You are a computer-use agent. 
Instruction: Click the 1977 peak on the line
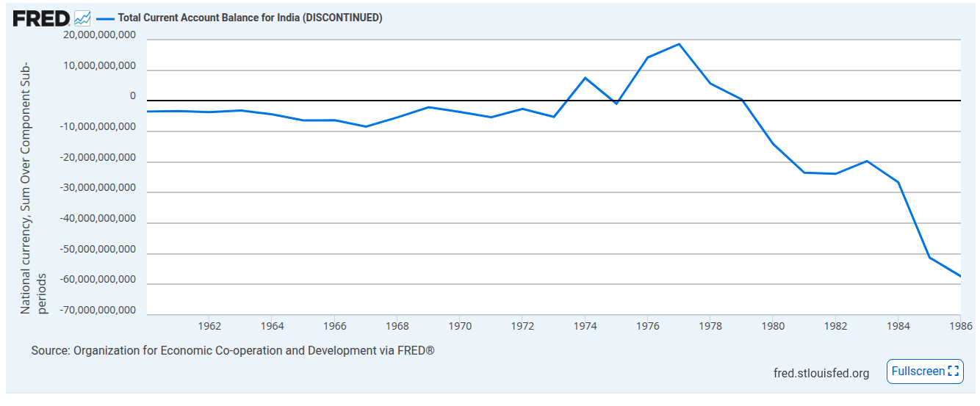coord(679,44)
